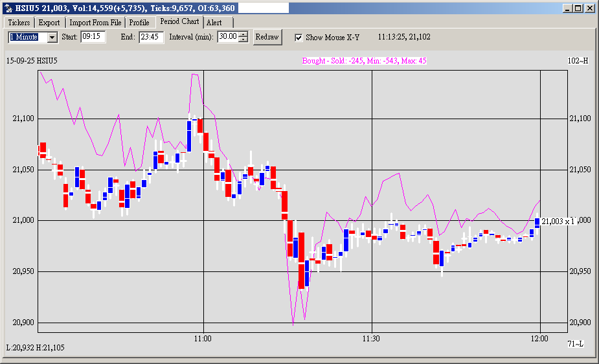Click the mouse readout 11:13:25, 21,102

(404, 37)
